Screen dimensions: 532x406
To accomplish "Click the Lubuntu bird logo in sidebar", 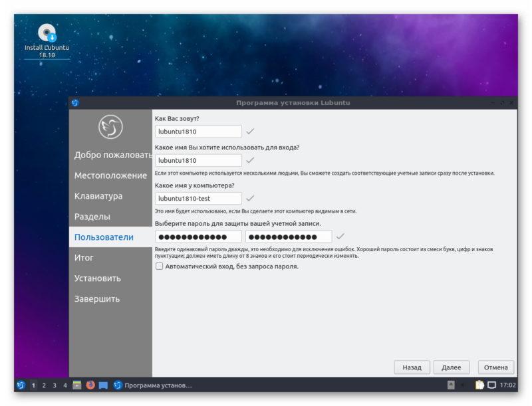I will pyautogui.click(x=110, y=127).
